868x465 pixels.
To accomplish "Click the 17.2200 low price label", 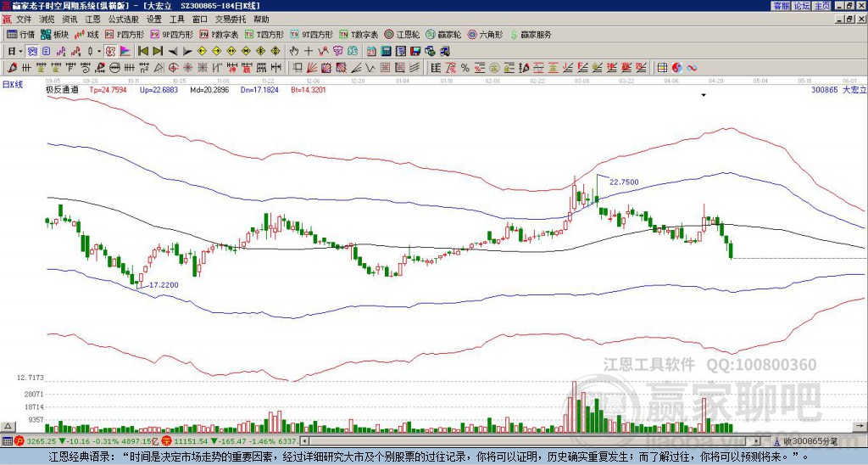I will 164,285.
